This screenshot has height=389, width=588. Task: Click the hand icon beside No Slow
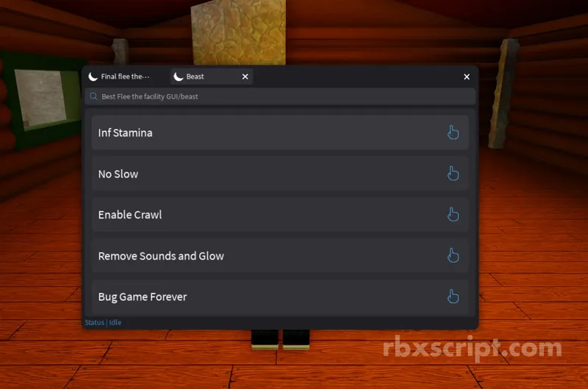coord(453,174)
